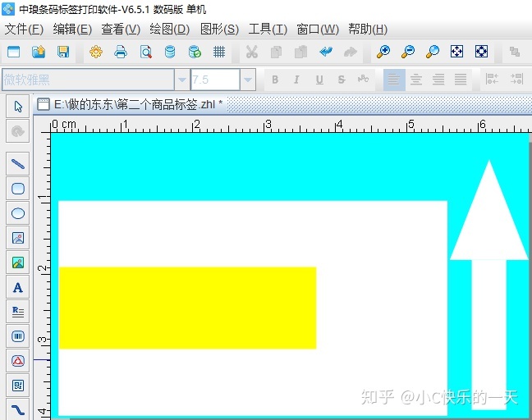Select the barcode drawing tool
This screenshot has width=532, height=420.
17,336
